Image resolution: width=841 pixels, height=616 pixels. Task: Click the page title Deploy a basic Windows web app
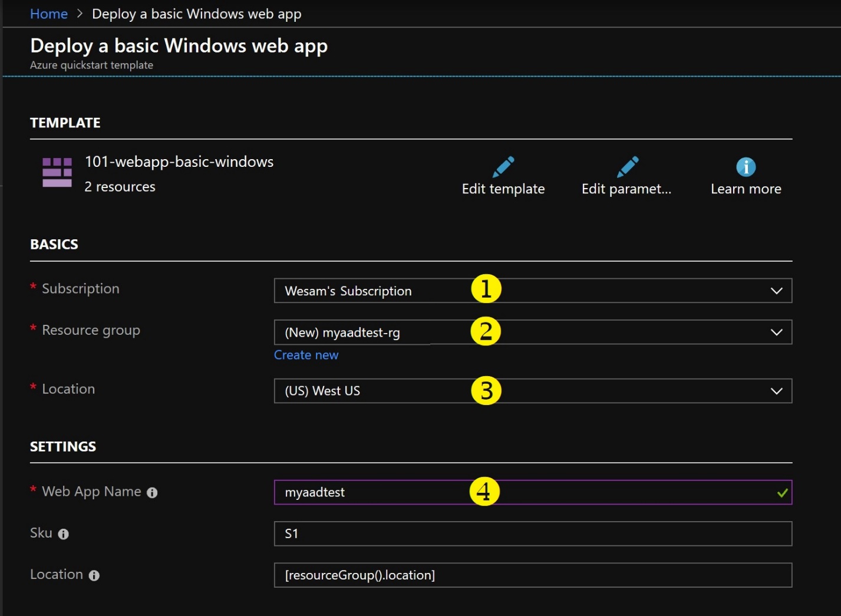179,45
